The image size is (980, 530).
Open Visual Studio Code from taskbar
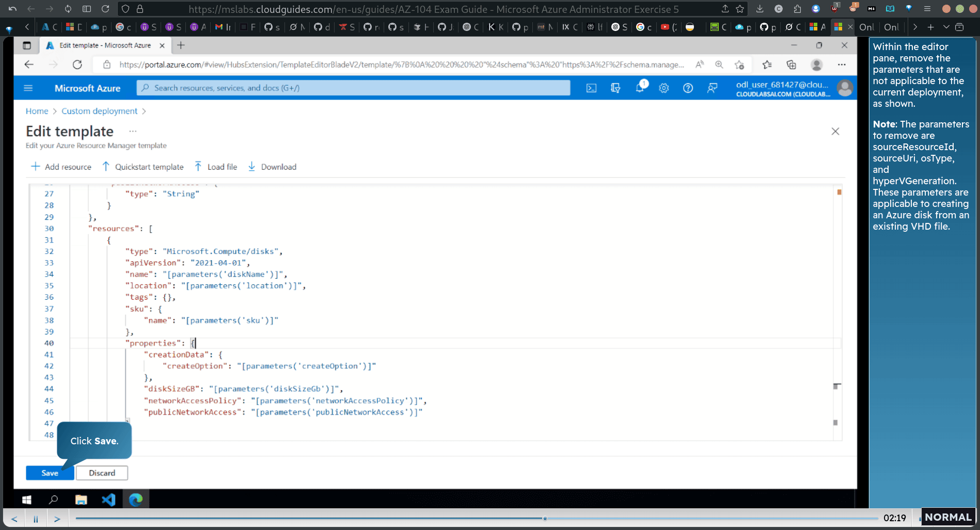point(108,500)
